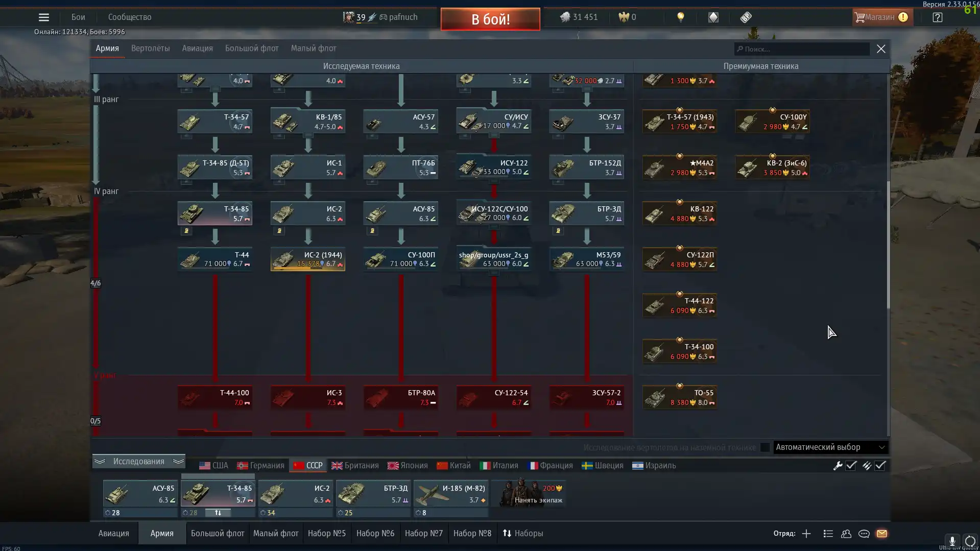Switch to the Большой флот tree tab
980x551 pixels.
point(252,49)
